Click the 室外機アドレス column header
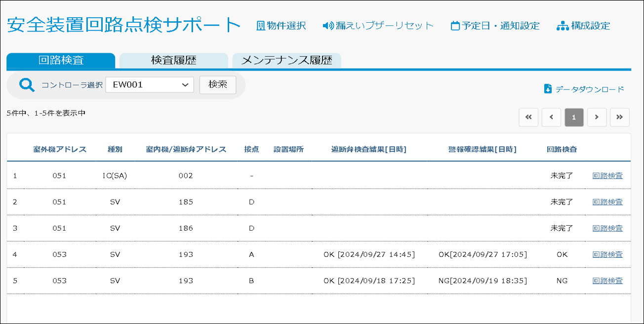 [60, 150]
